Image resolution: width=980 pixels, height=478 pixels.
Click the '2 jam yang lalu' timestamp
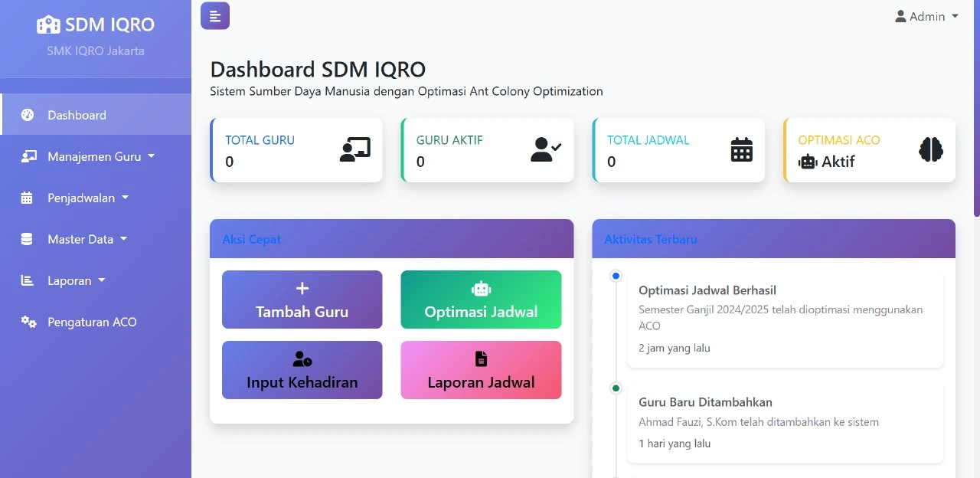[675, 348]
